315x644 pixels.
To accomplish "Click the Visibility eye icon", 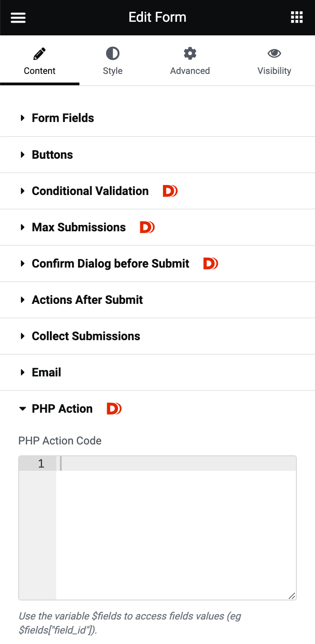I will coord(274,53).
